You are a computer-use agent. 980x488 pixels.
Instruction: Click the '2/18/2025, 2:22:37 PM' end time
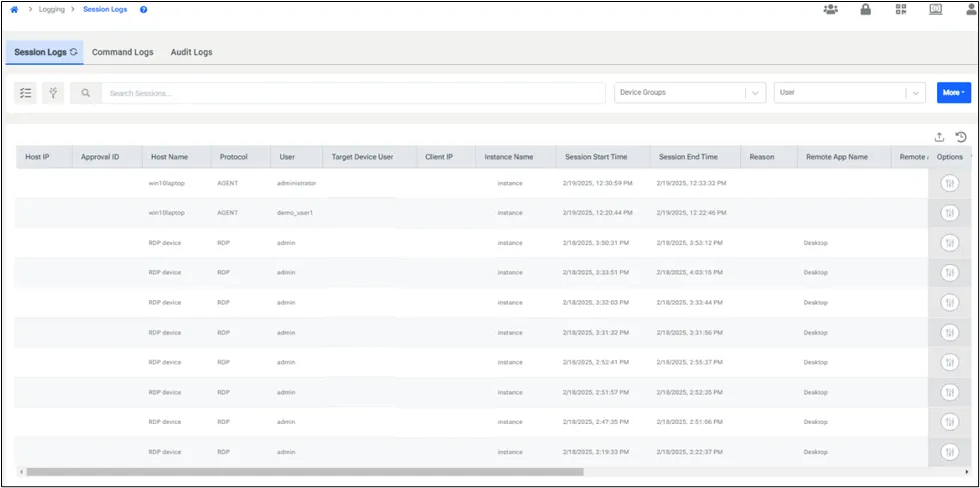click(690, 452)
